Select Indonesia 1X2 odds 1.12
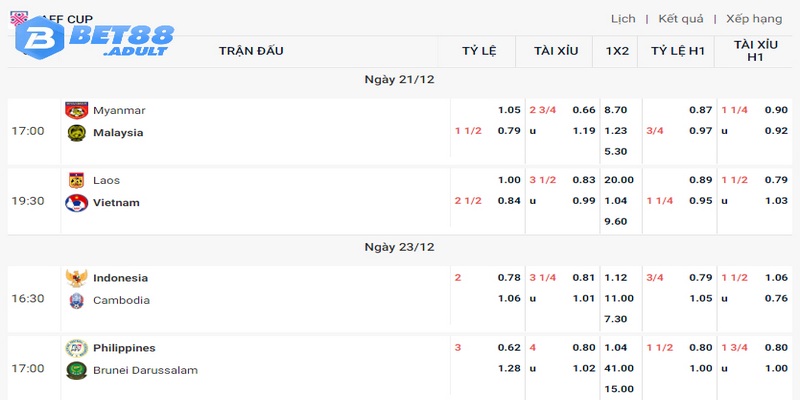Image resolution: width=800 pixels, height=400 pixels. (615, 278)
